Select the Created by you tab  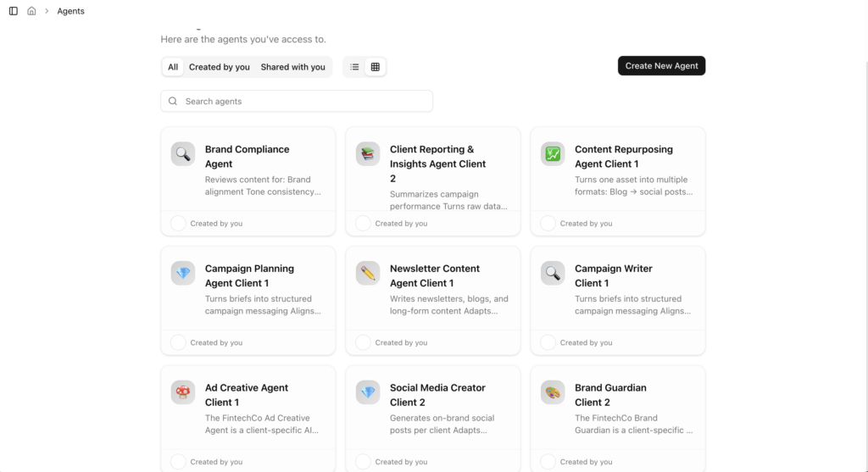[x=219, y=67]
